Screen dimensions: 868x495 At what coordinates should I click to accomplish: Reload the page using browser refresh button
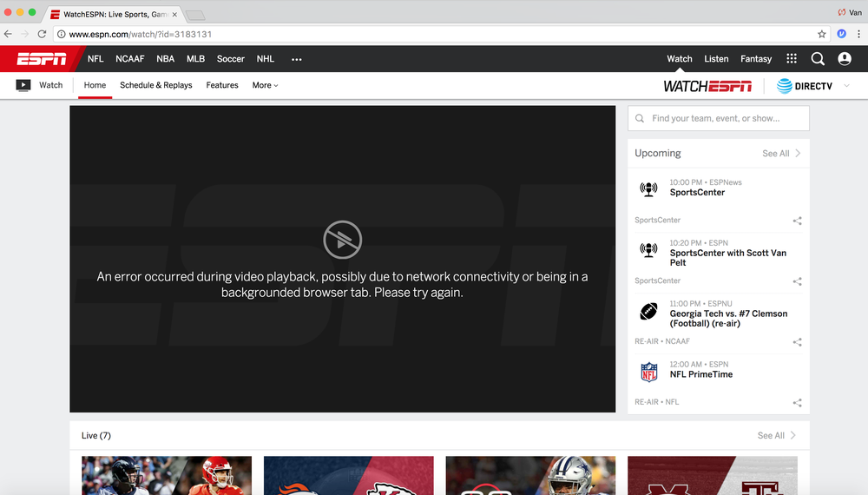pos(42,34)
